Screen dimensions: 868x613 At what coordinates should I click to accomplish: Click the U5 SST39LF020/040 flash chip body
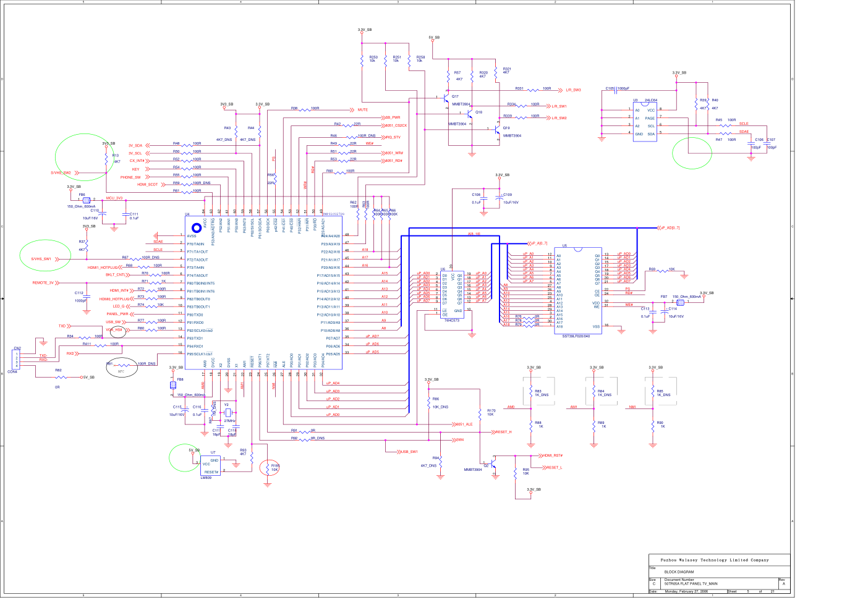(x=577, y=290)
